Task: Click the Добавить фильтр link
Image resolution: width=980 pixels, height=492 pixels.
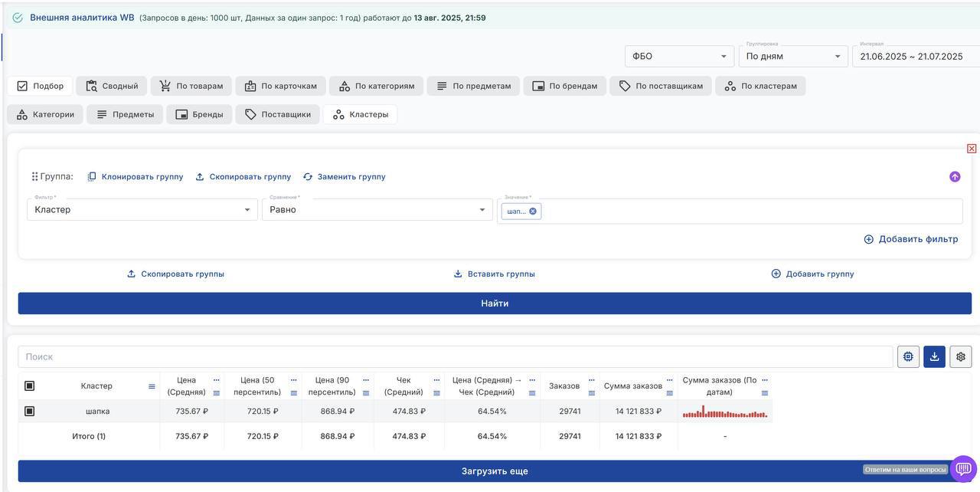Action: tap(910, 239)
